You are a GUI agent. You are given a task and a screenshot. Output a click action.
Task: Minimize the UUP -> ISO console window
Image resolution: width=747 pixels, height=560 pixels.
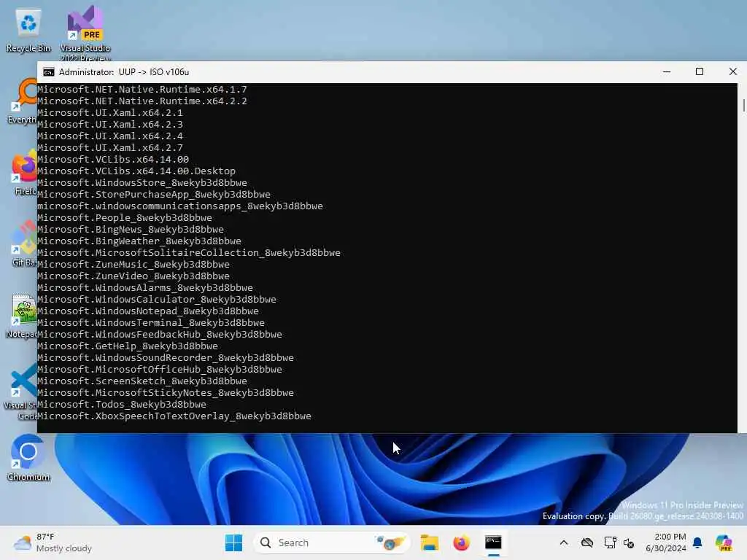(667, 72)
